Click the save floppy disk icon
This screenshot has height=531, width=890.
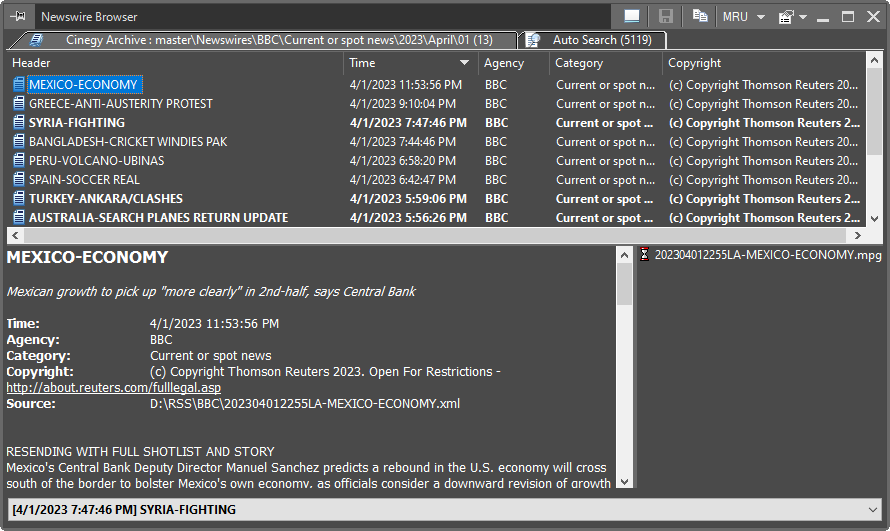click(x=665, y=16)
